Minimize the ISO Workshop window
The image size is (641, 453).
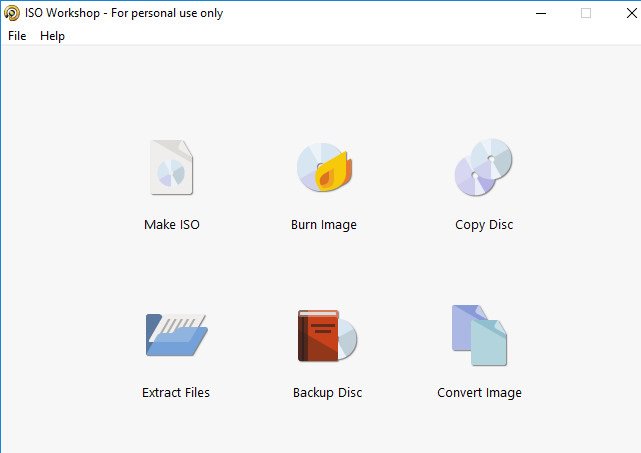tap(541, 13)
